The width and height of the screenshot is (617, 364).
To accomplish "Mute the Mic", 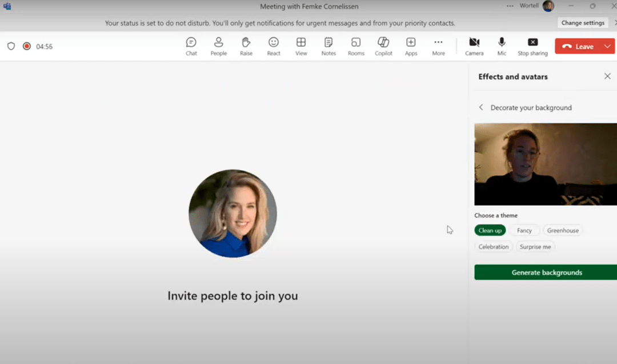I will (502, 46).
